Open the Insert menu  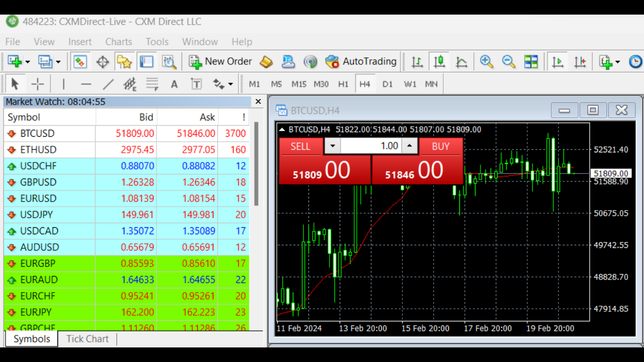pyautogui.click(x=80, y=42)
